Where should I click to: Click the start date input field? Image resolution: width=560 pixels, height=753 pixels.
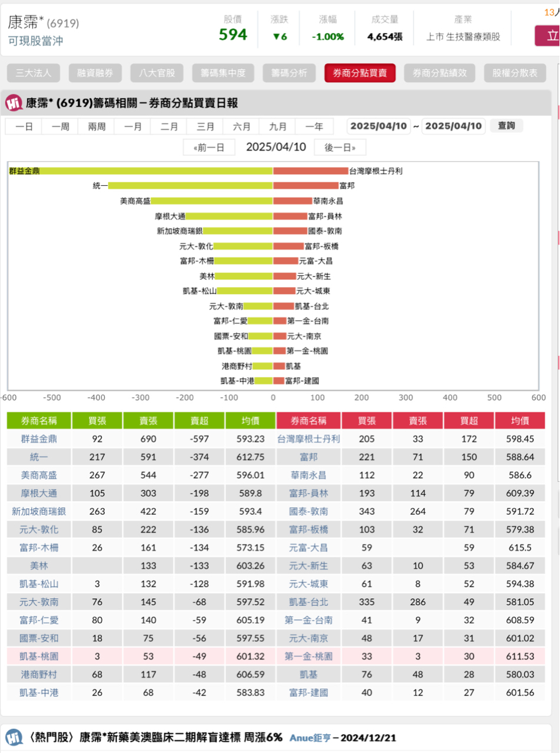379,126
